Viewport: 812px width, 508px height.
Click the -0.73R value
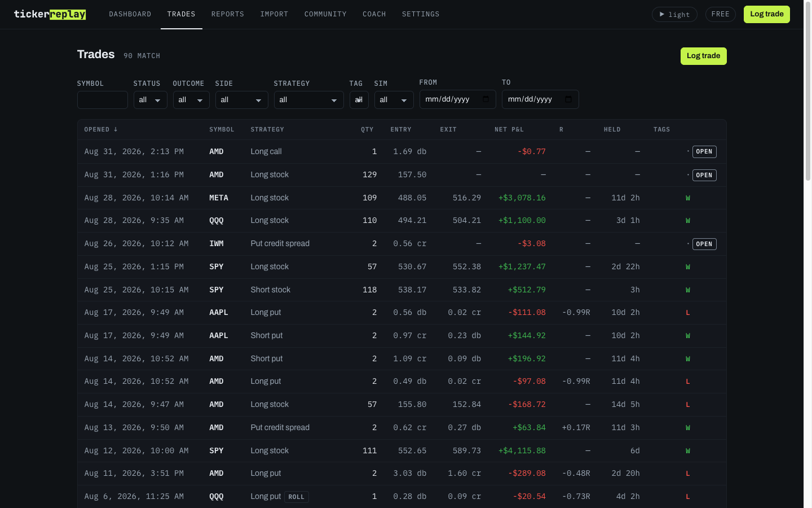[576, 497]
